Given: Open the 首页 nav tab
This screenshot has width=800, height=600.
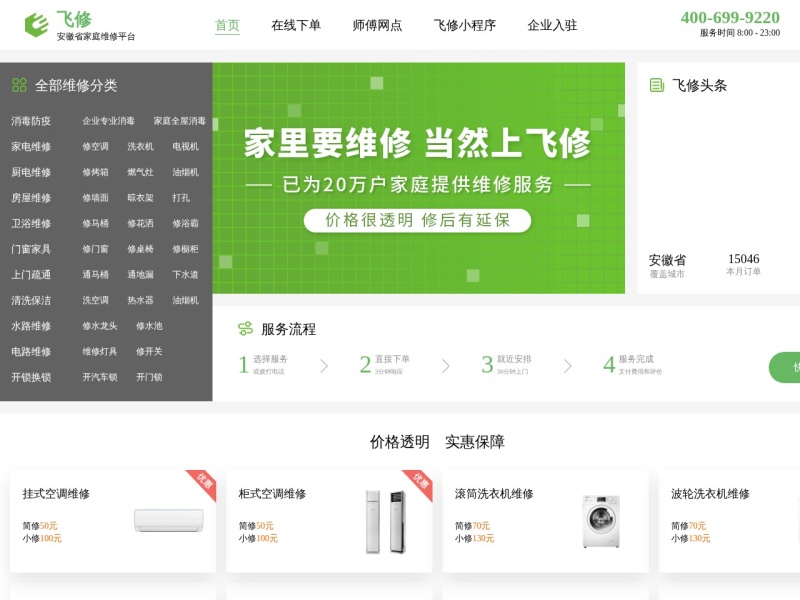Looking at the screenshot, I should (x=227, y=25).
